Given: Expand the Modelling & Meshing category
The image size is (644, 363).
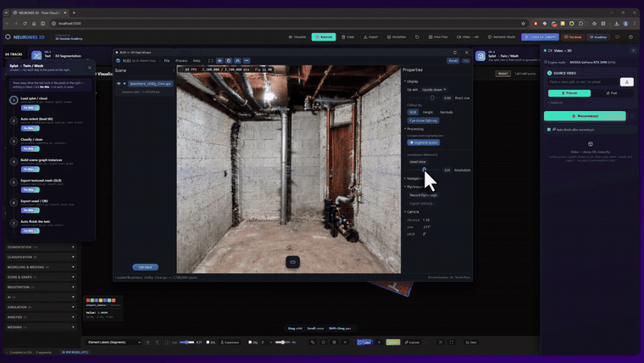Looking at the screenshot, I should tap(41, 267).
